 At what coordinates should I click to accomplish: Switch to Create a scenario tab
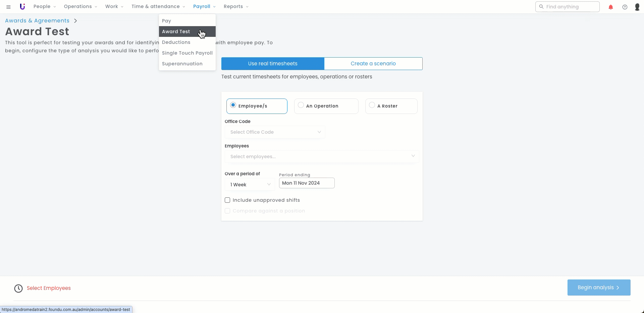373,64
